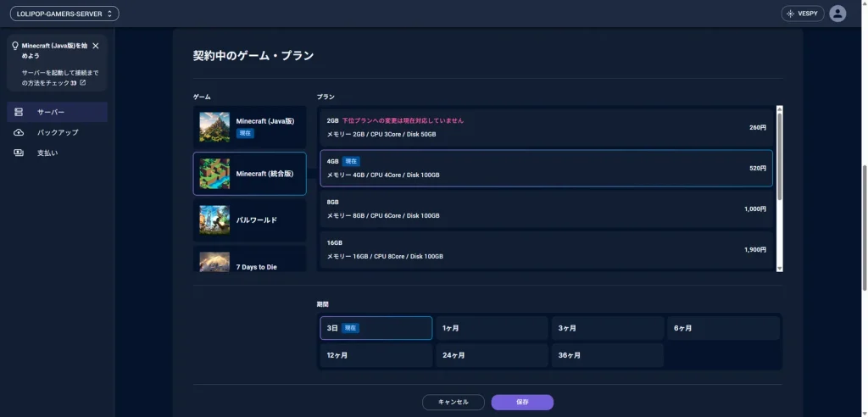Image resolution: width=868 pixels, height=417 pixels.
Task: Choose the 24ヶ月 period option
Action: coord(492,355)
